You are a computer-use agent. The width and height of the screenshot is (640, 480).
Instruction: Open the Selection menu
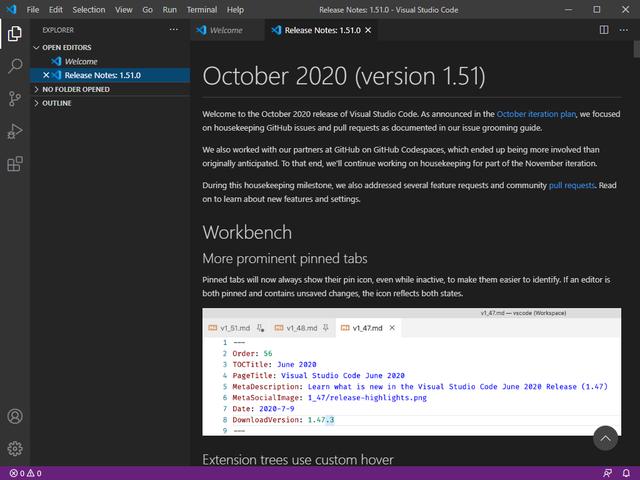[x=89, y=10]
